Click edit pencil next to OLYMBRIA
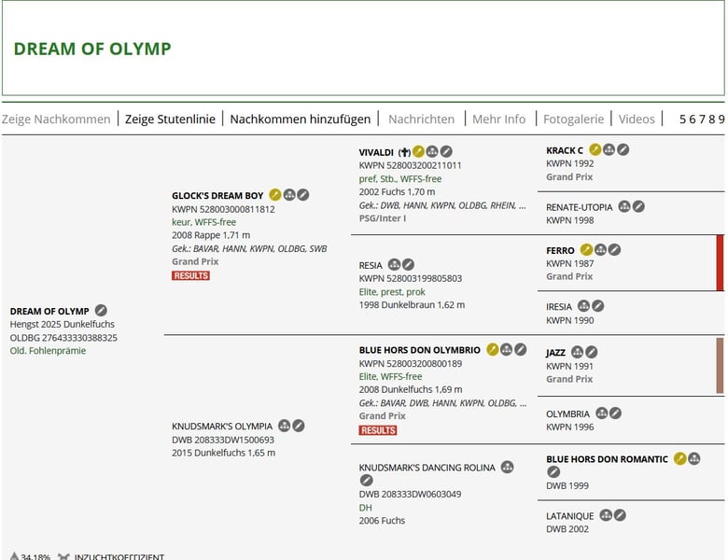 (x=615, y=413)
